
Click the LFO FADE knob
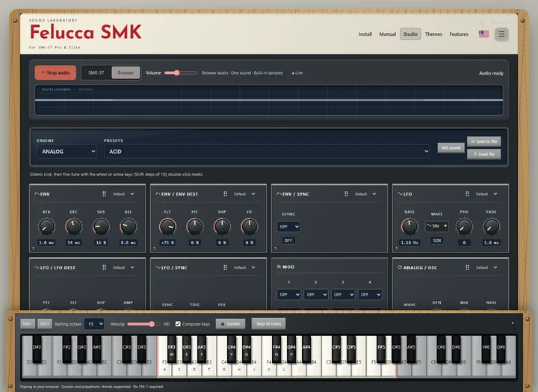(x=492, y=227)
